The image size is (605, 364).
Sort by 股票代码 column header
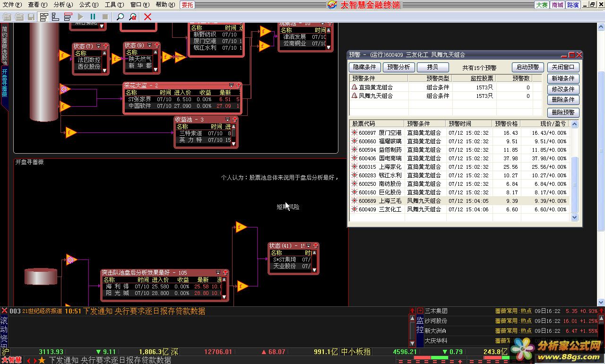coord(377,124)
